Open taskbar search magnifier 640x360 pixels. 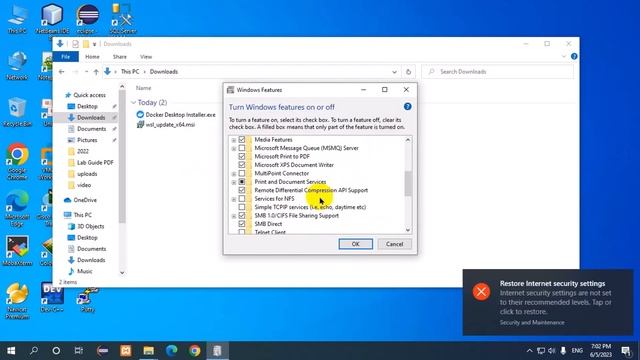tap(34, 351)
